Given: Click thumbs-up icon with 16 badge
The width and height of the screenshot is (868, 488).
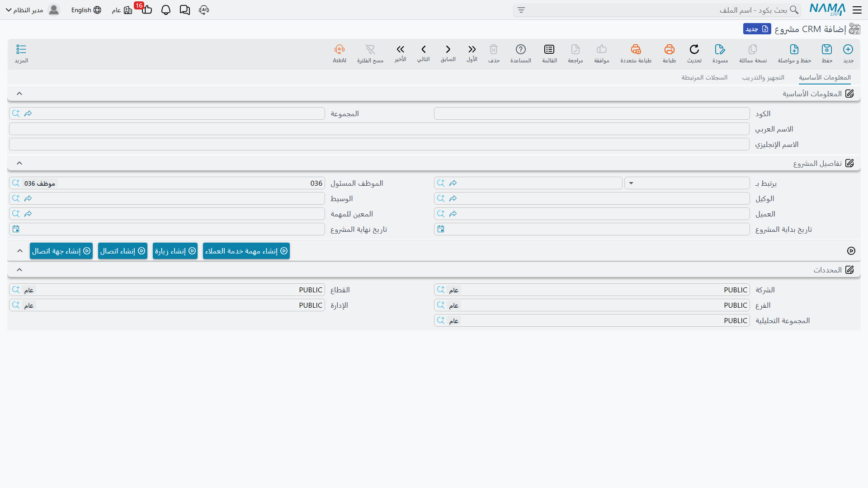Looking at the screenshot, I should tap(146, 9).
